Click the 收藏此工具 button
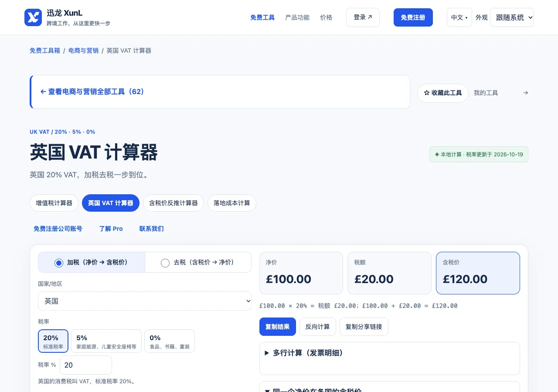 [443, 93]
